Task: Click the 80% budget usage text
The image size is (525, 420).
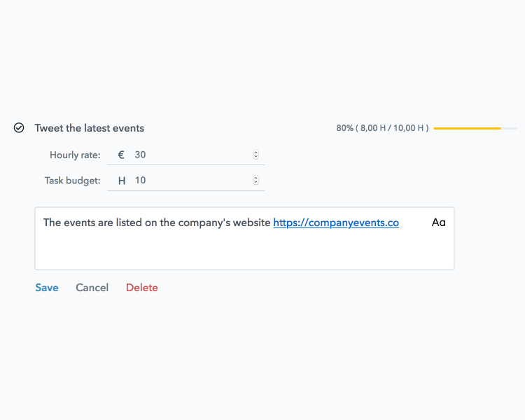Action: (x=382, y=128)
